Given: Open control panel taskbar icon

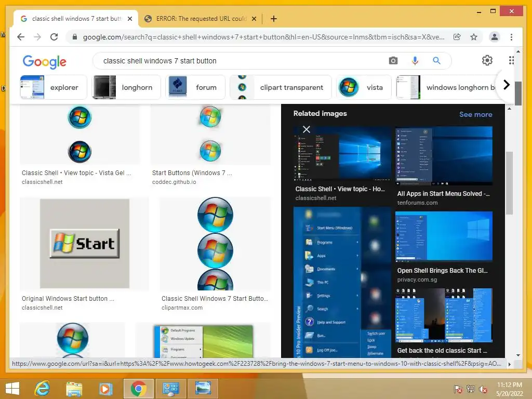Looking at the screenshot, I should (x=170, y=389).
